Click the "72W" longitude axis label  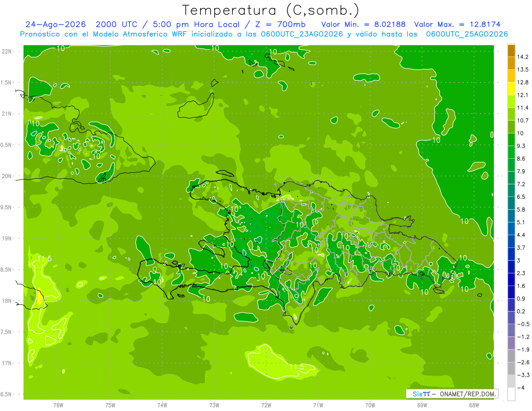(266, 405)
